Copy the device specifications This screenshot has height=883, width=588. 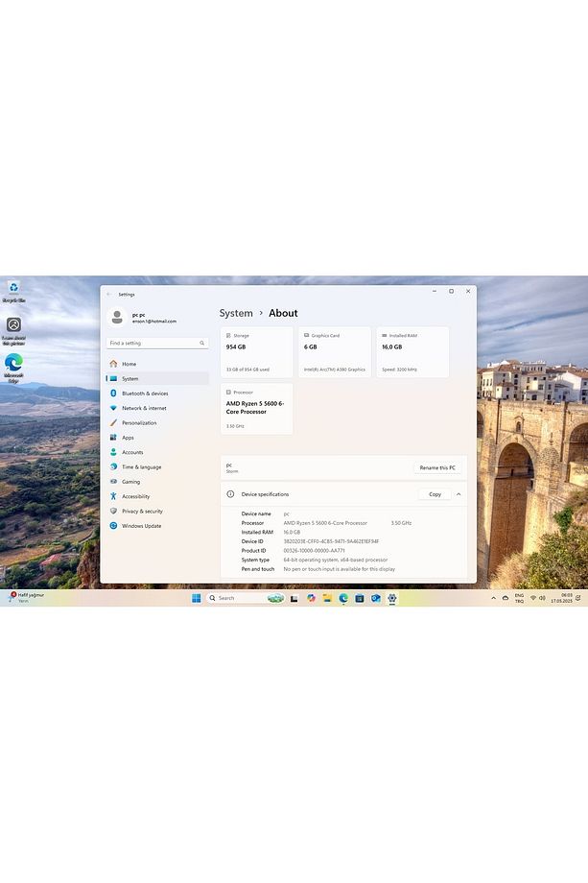coord(435,494)
